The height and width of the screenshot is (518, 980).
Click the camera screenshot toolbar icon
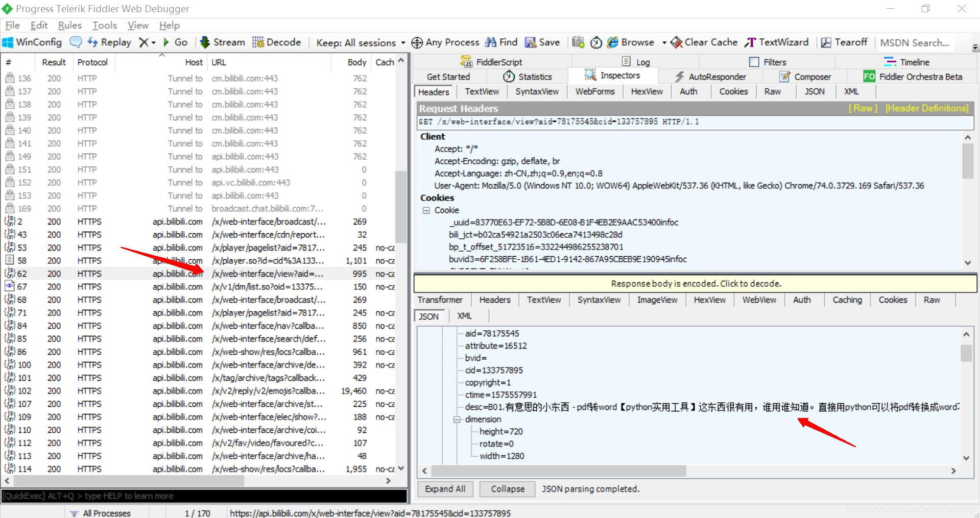click(578, 42)
